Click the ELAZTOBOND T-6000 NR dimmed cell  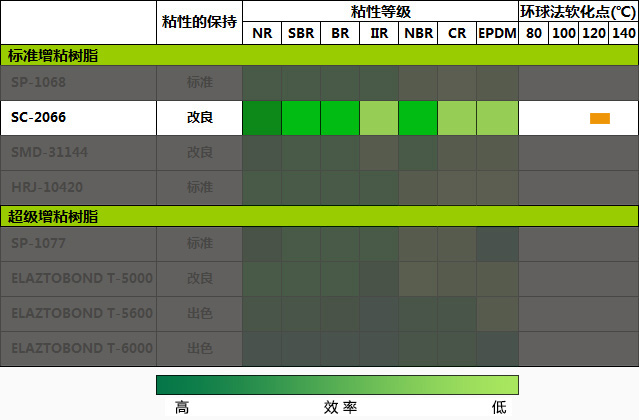point(262,350)
